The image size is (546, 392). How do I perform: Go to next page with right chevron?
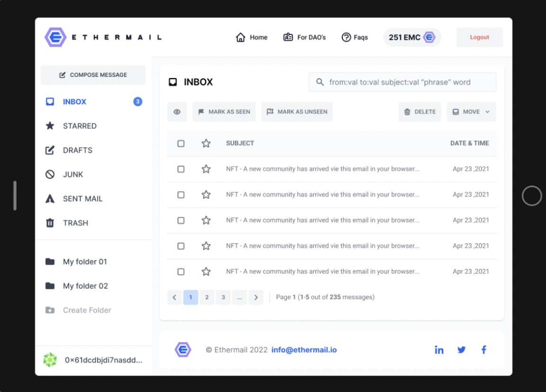point(256,297)
